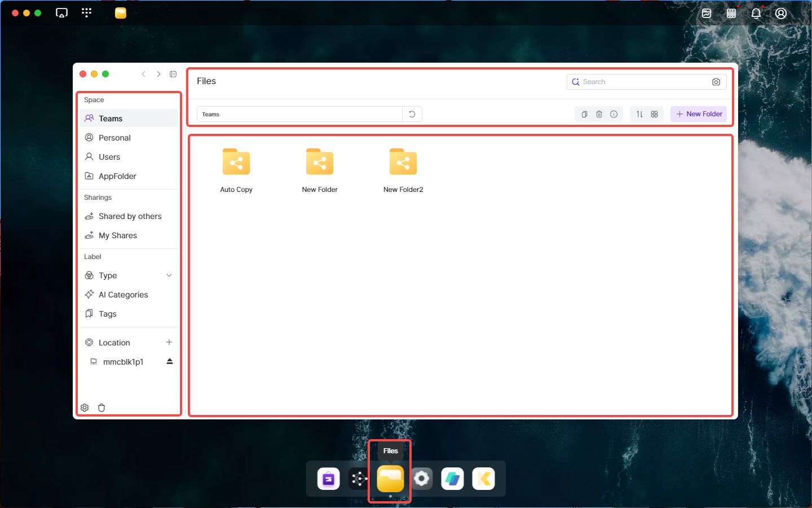Screen dimensions: 812x508
Task: Open AppFolder in the sidebar
Action: (x=129, y=176)
